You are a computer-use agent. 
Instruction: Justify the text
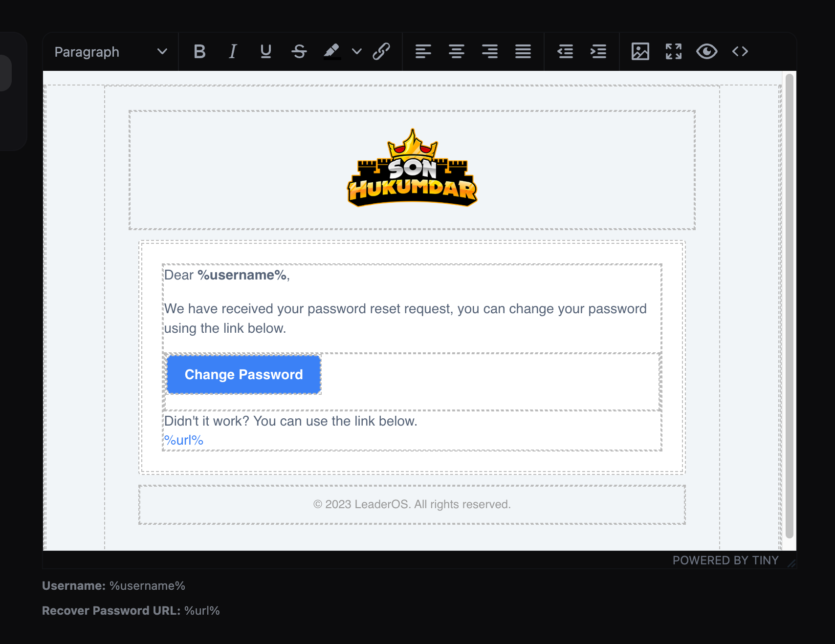523,51
